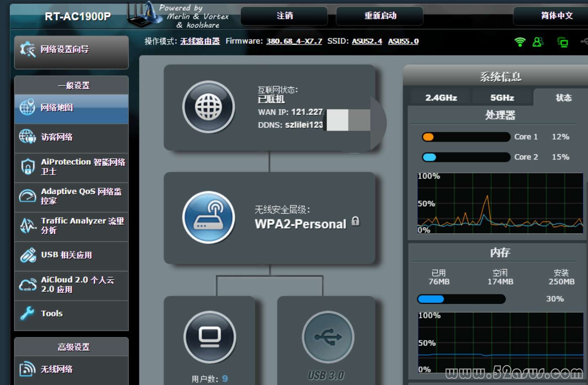Screen dimensions: 588x385
Task: Click the 174MB free memory value
Action: pyautogui.click(x=500, y=282)
